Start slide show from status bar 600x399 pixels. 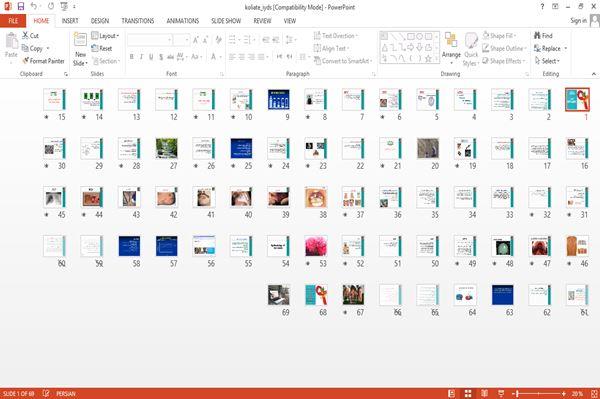[x=501, y=393]
